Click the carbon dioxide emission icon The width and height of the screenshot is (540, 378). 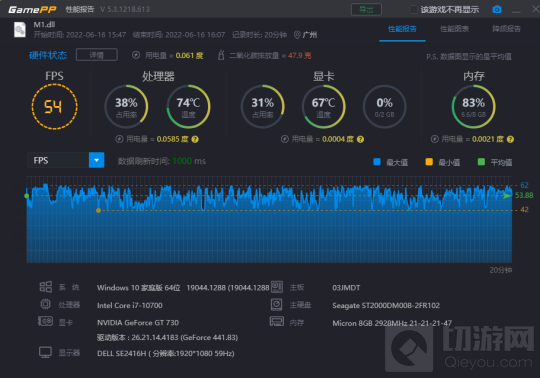221,55
